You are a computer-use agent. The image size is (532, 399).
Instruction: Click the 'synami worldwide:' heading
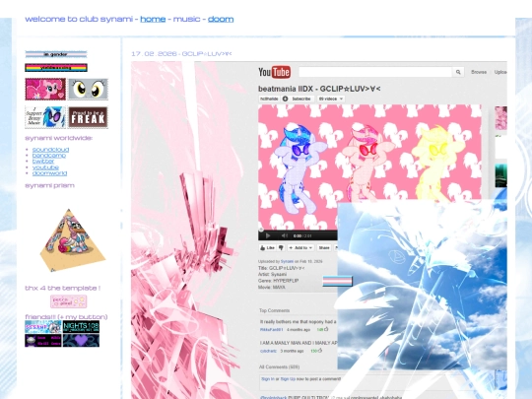coord(59,138)
